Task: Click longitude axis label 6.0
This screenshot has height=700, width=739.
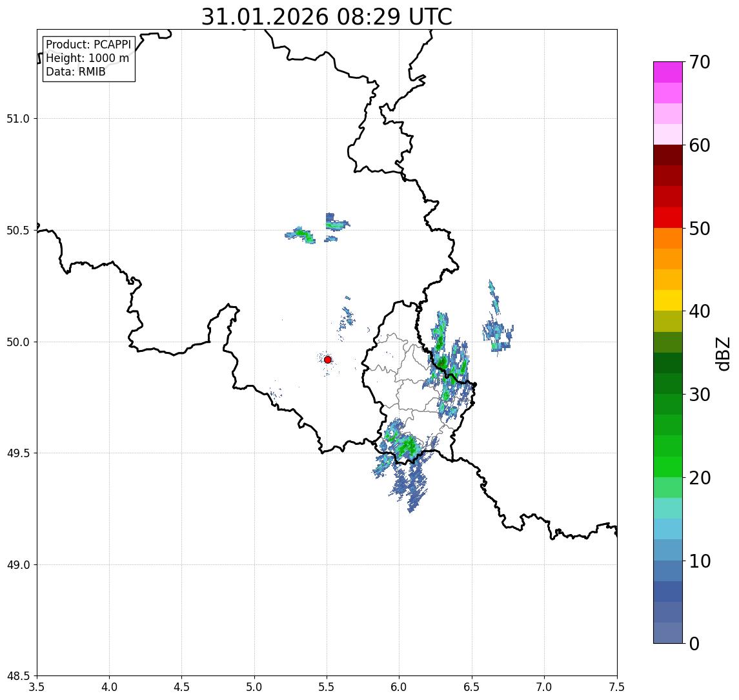Action: [x=400, y=687]
